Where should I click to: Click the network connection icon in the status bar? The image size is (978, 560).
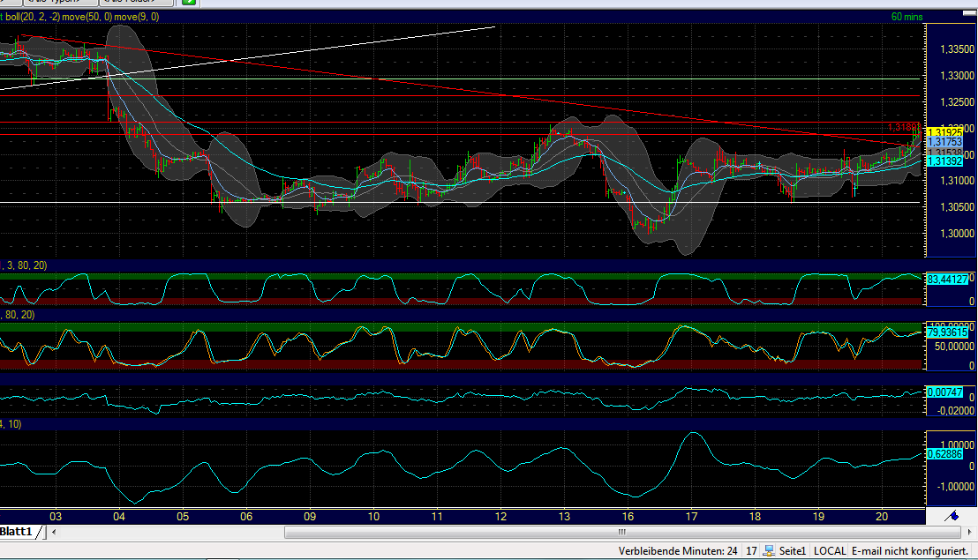click(x=769, y=550)
